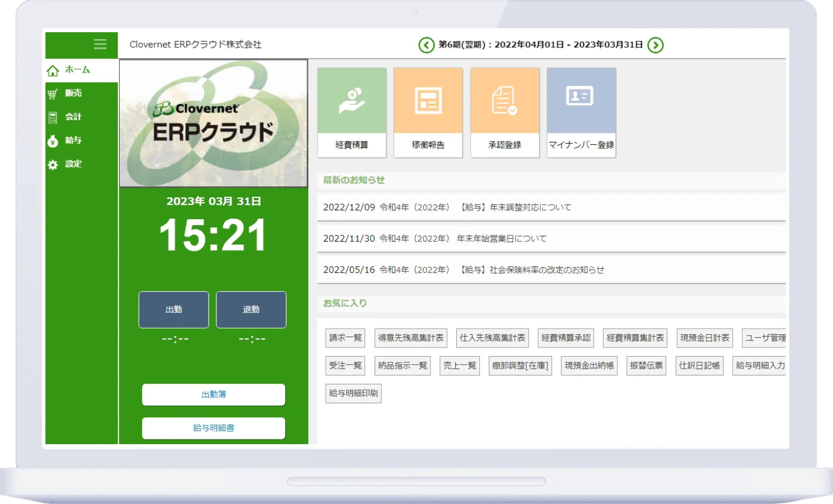Select 会計 menu label
This screenshot has width=833, height=504.
[73, 117]
